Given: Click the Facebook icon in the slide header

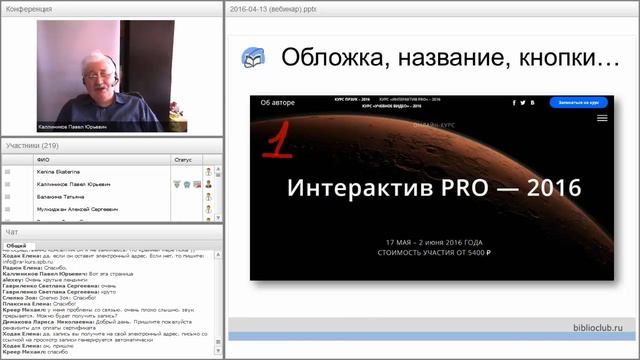Looking at the screenshot, I should coord(514,103).
